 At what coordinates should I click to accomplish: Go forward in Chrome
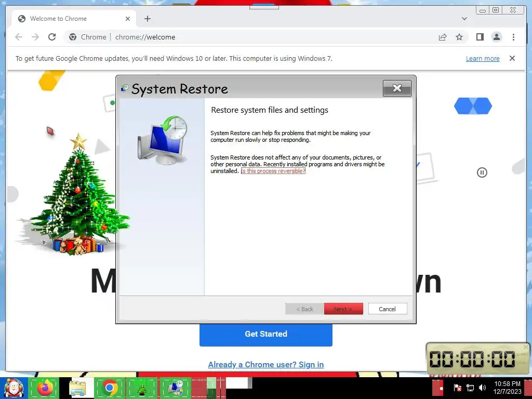click(x=35, y=37)
